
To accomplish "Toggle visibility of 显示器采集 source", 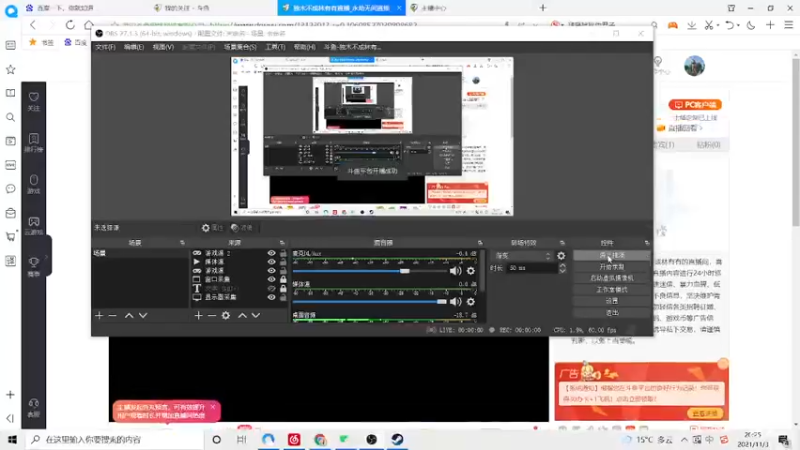I will pyautogui.click(x=271, y=297).
